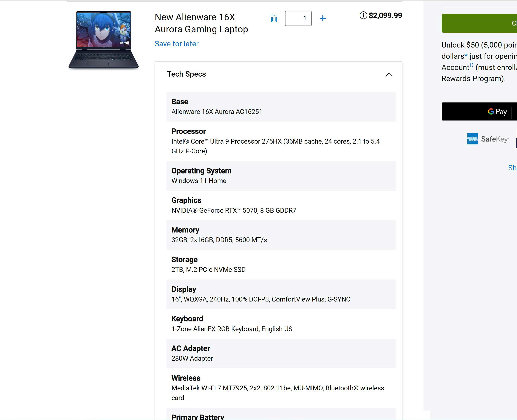Click the dollars asterisk footnote link
517x420 pixels.
pos(466,56)
